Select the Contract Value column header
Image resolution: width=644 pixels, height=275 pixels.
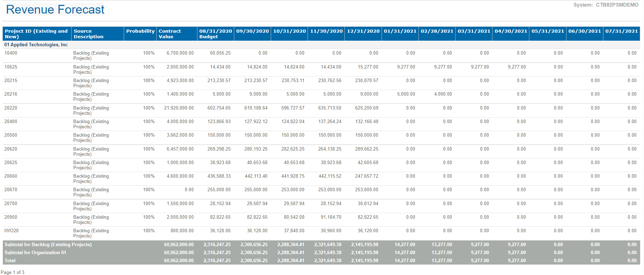tap(170, 34)
